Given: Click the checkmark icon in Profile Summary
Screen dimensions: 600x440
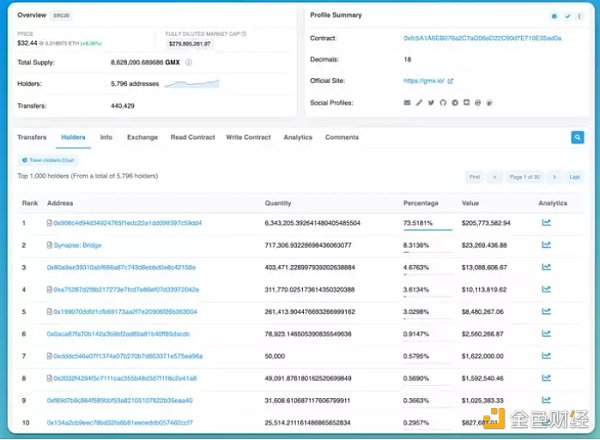Looking at the screenshot, I should coord(567,16).
